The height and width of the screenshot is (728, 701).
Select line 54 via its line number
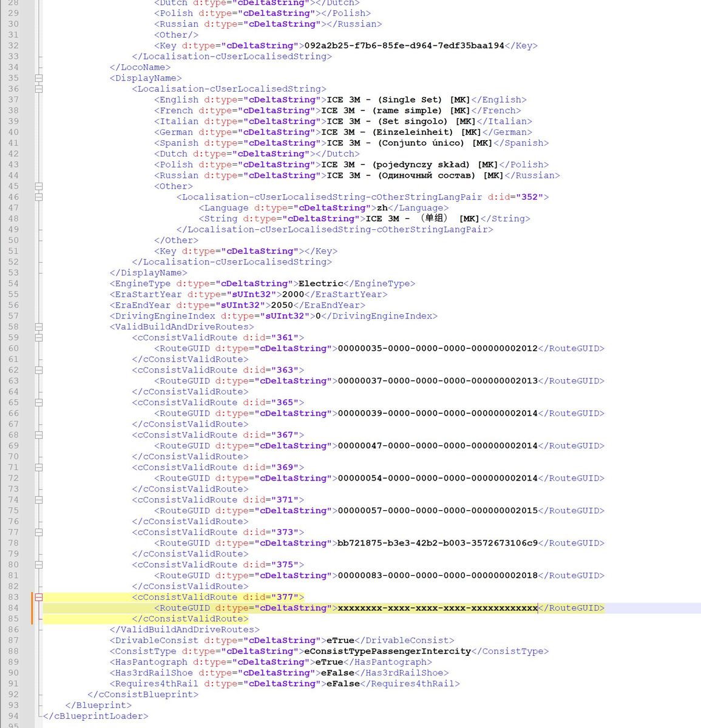click(x=13, y=283)
